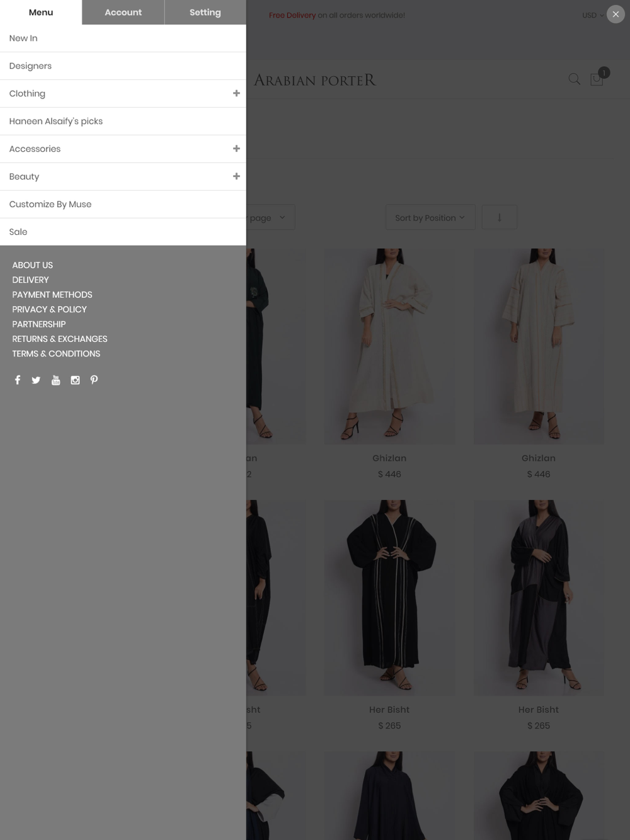The height and width of the screenshot is (840, 630).
Task: Open the shopping cart icon
Action: click(x=597, y=79)
